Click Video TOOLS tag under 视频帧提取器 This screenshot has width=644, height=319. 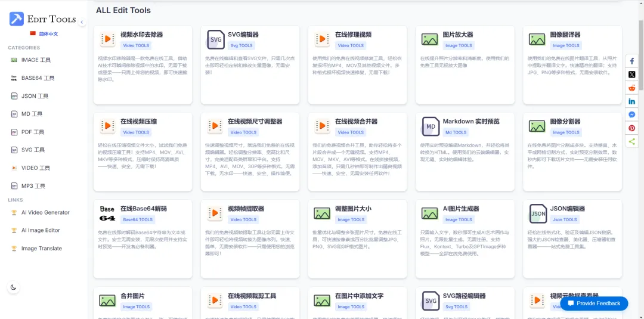click(x=243, y=219)
